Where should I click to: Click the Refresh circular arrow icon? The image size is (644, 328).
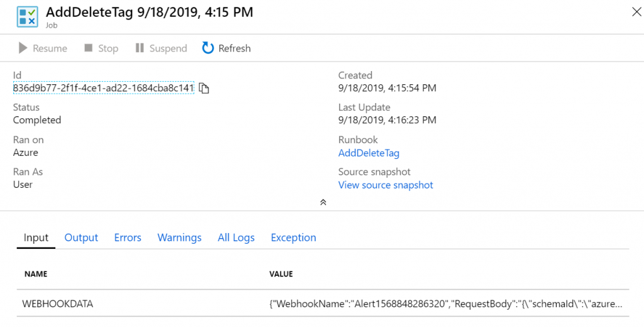coord(208,48)
